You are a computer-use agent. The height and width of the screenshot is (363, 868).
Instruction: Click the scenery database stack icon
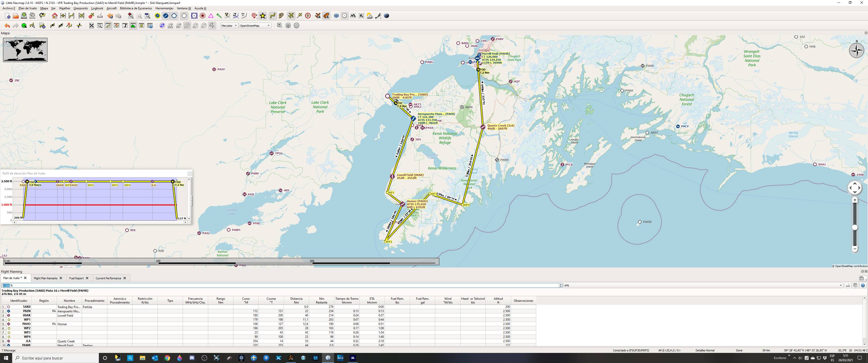(x=288, y=26)
